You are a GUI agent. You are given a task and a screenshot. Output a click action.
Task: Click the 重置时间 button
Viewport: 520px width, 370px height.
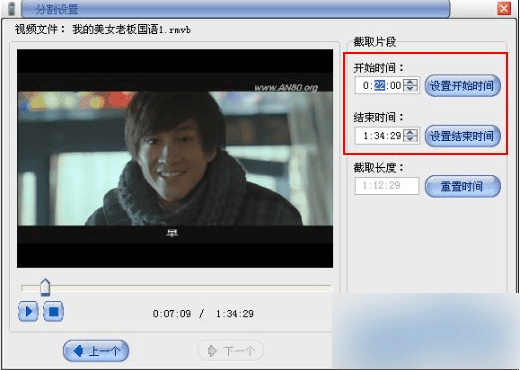463,186
